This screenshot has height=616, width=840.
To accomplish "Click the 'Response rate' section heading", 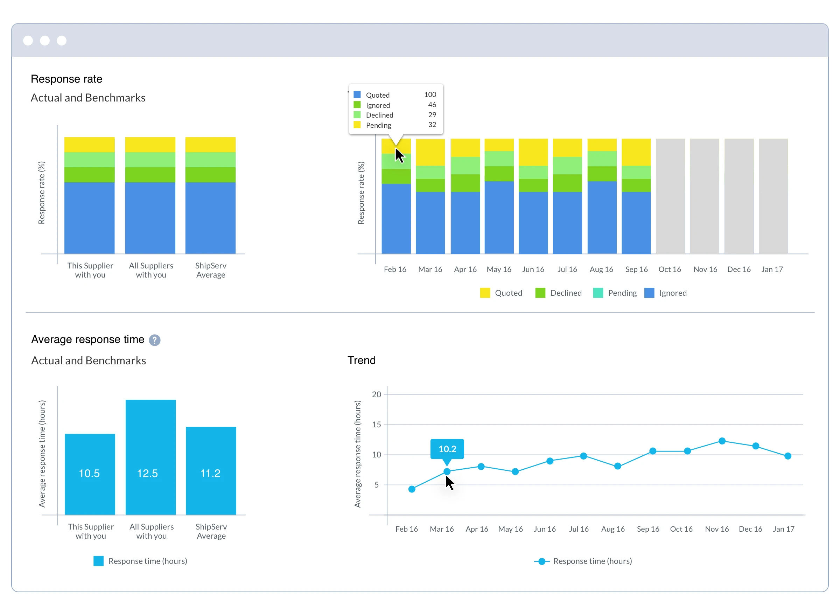I will [66, 79].
